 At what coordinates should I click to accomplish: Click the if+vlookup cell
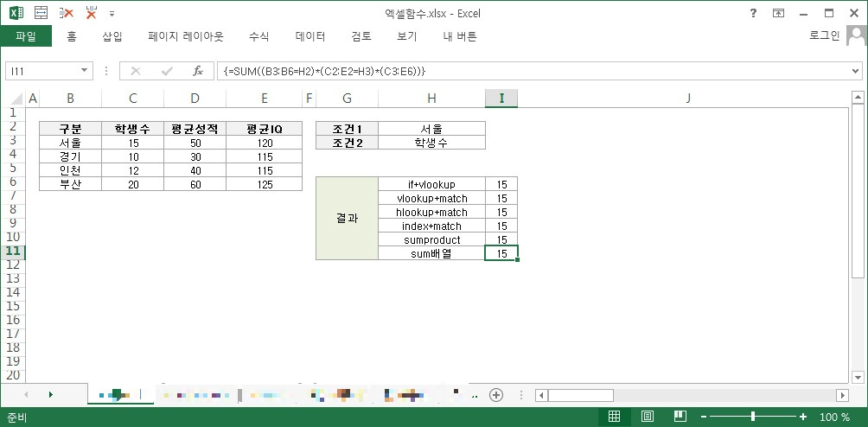[431, 184]
